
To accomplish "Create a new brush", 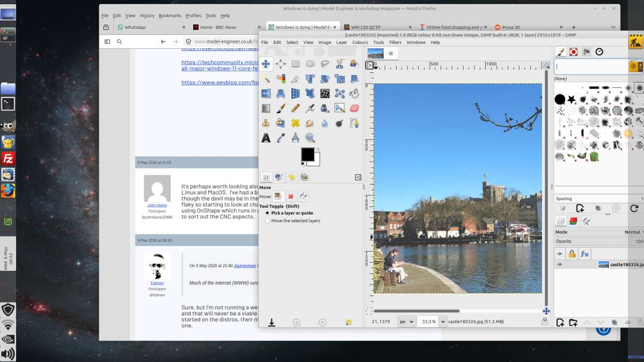I will pos(580,208).
